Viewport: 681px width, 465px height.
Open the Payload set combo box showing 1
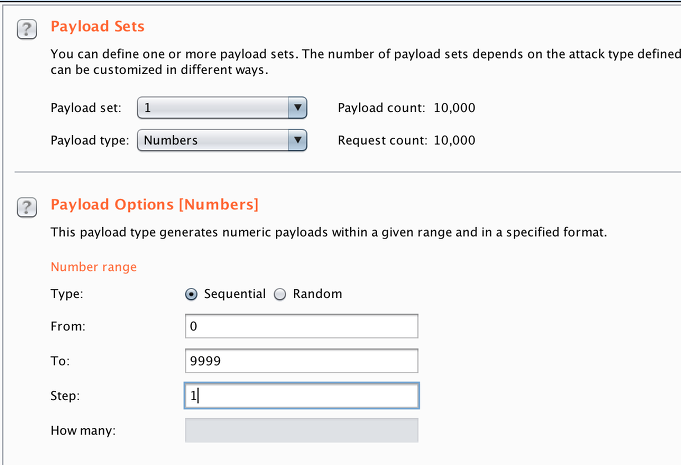(x=222, y=108)
